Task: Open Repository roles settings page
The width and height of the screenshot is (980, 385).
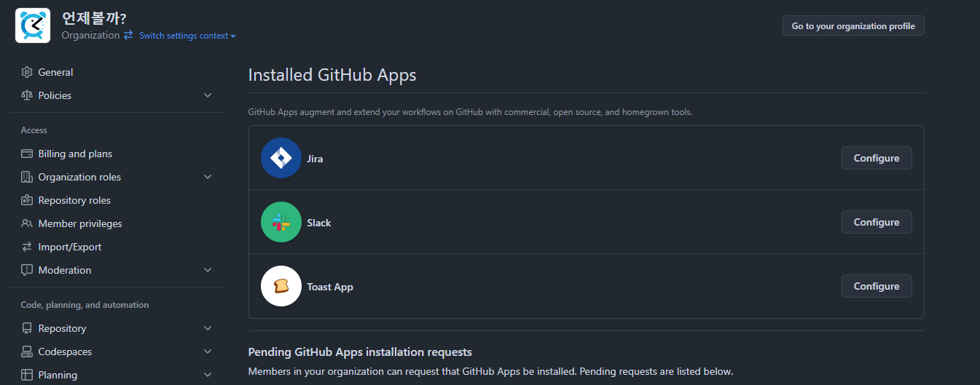Action: point(74,200)
